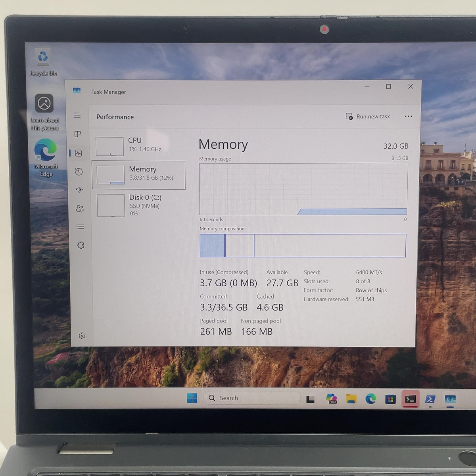Go to Processes page in sidebar
This screenshot has height=476, width=476.
coord(78,134)
